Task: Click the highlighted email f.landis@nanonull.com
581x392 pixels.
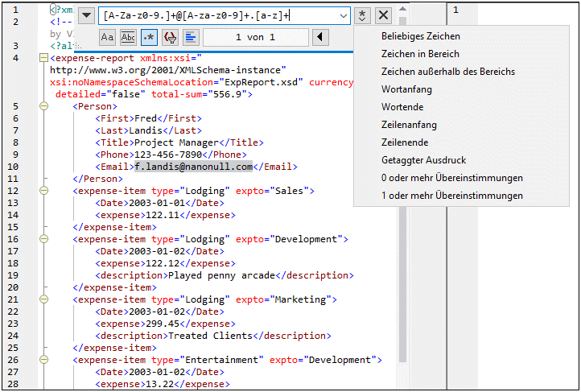Action: point(193,167)
